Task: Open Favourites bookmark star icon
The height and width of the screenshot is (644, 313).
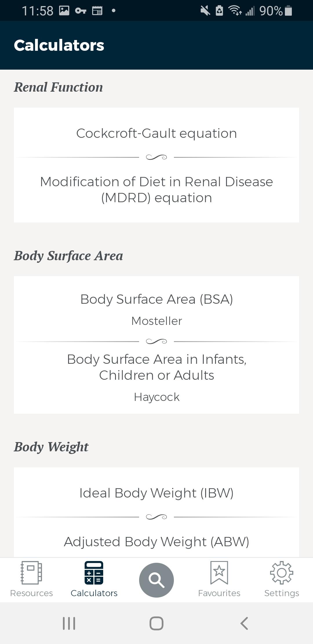Action: (x=219, y=573)
